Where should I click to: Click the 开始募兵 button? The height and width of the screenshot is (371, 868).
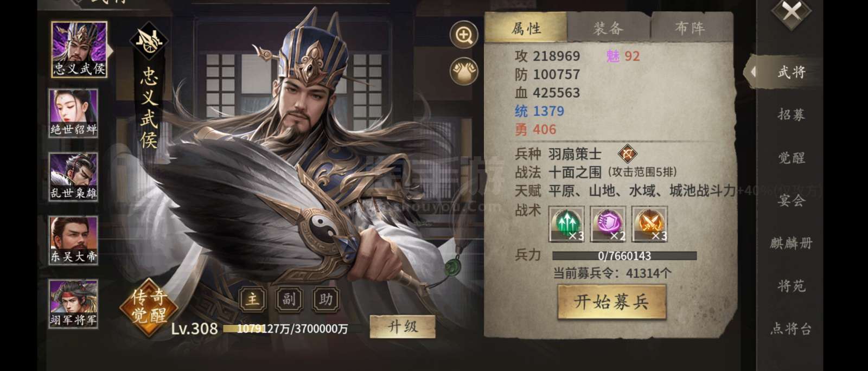pos(611,302)
